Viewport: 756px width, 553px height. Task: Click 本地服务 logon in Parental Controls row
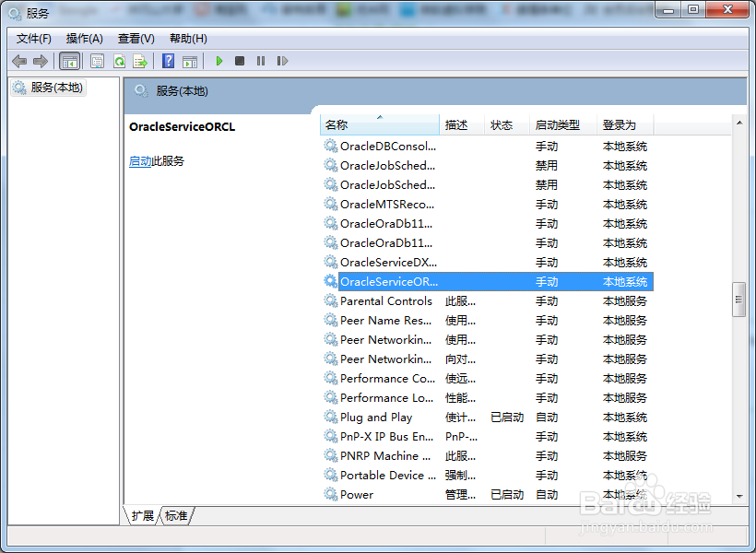tap(625, 300)
